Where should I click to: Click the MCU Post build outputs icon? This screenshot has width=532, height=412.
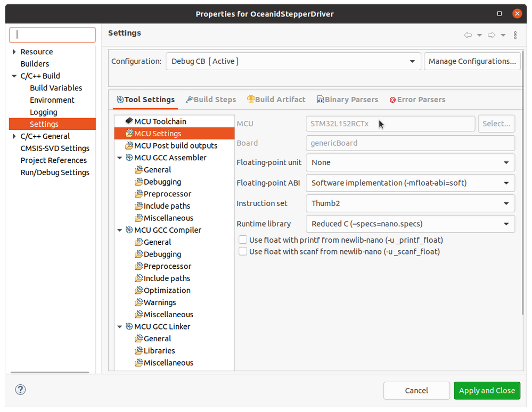(129, 145)
